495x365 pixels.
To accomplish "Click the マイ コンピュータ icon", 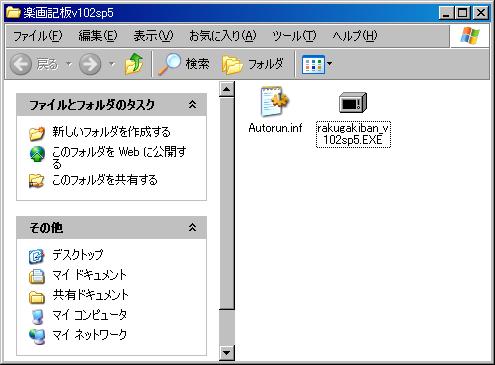I will tap(37, 316).
